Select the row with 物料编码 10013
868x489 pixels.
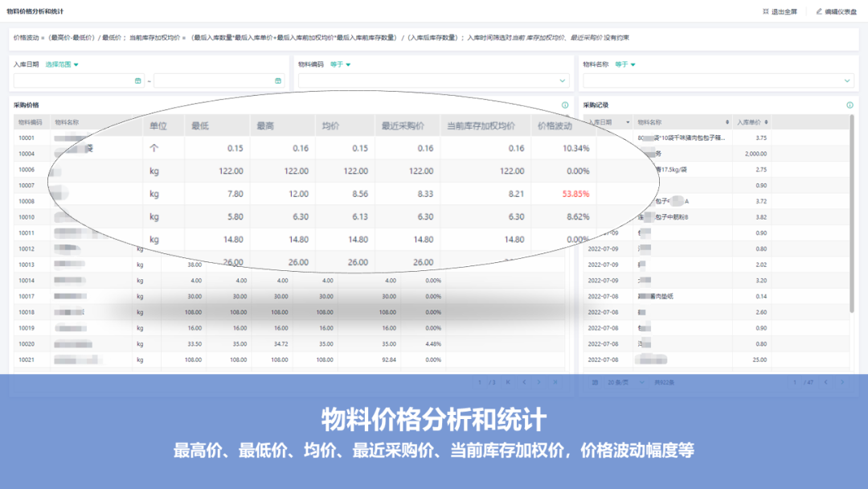click(x=27, y=265)
